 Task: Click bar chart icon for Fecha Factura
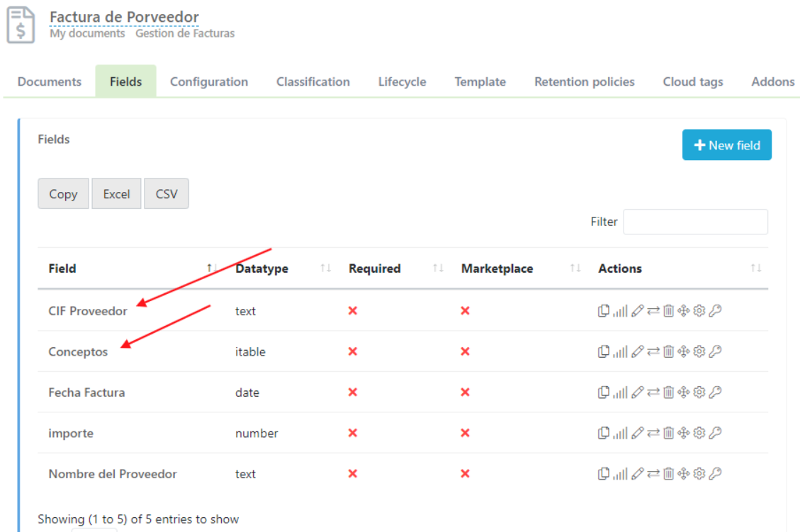tap(620, 392)
